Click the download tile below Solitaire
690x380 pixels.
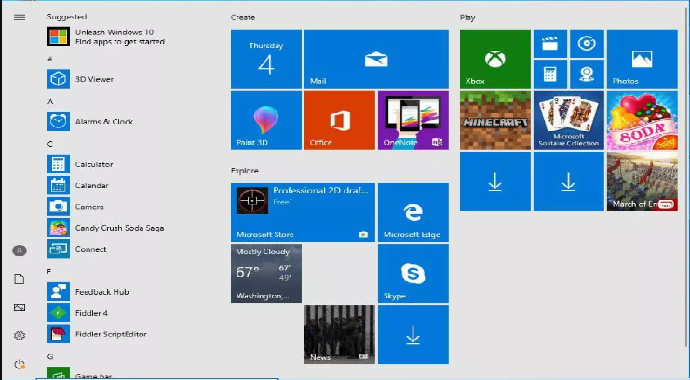pyautogui.click(x=569, y=182)
